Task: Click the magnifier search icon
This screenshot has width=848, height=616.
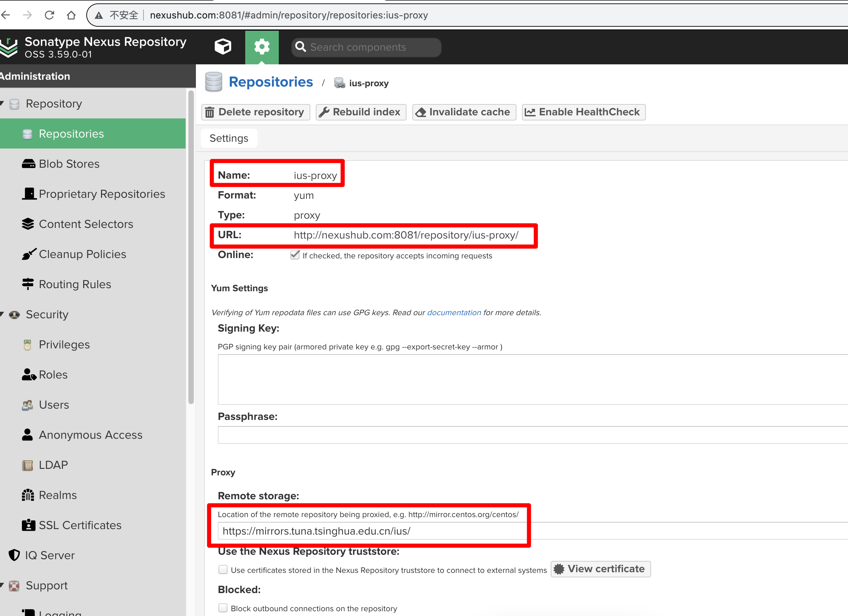Action: (301, 47)
